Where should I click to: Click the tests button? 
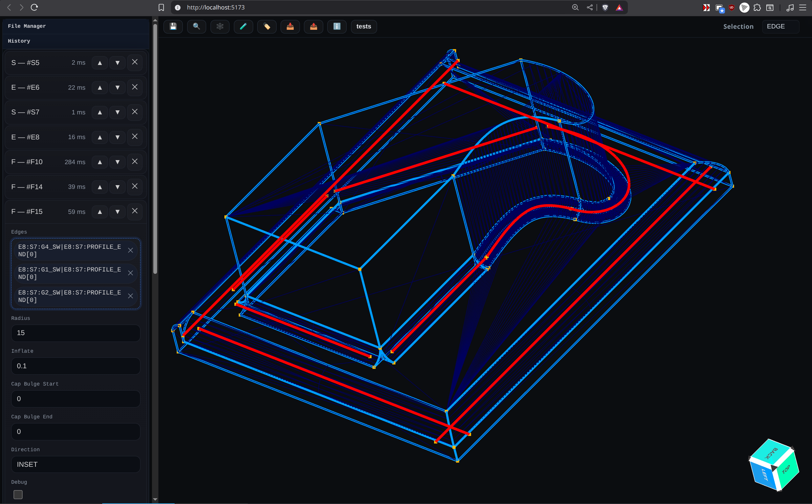click(x=364, y=26)
